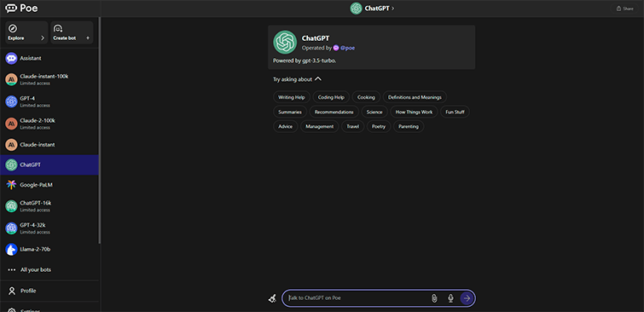Click the Claude-2-100k label text
This screenshot has width=644, height=312.
point(38,121)
